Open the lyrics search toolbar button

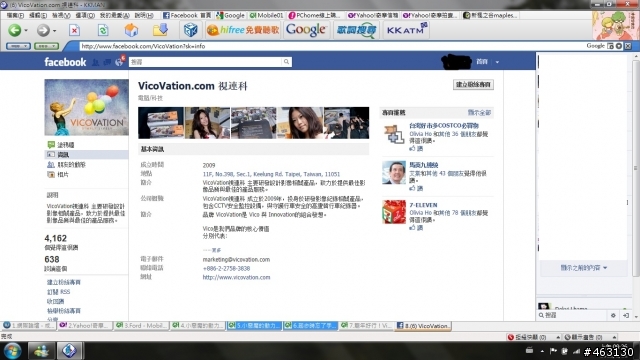pos(356,30)
